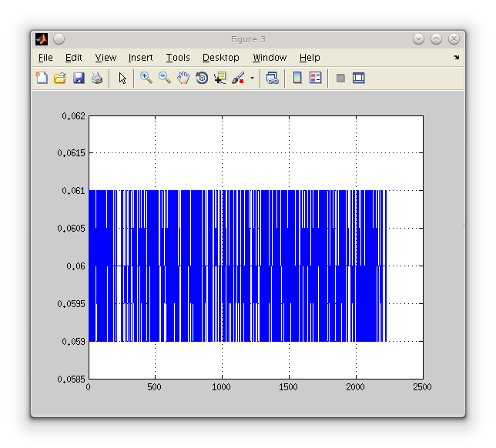Open the File menu
The width and height of the screenshot is (496, 448).
click(x=45, y=58)
